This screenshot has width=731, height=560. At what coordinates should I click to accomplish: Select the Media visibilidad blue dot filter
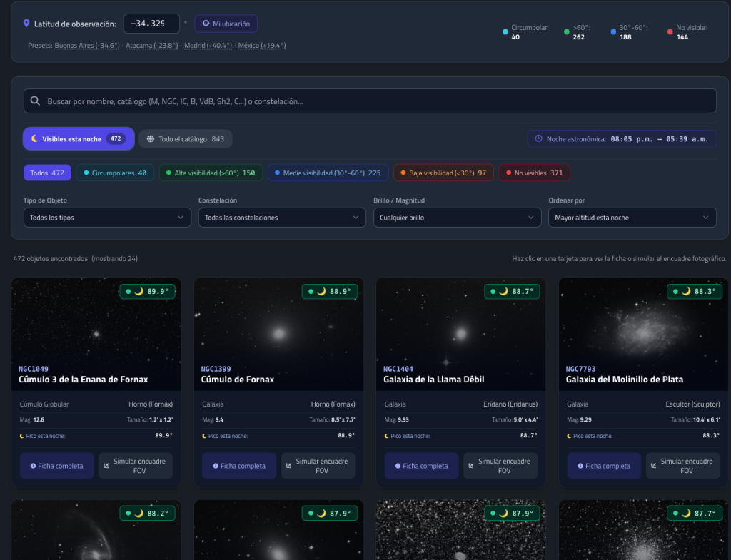click(x=277, y=173)
